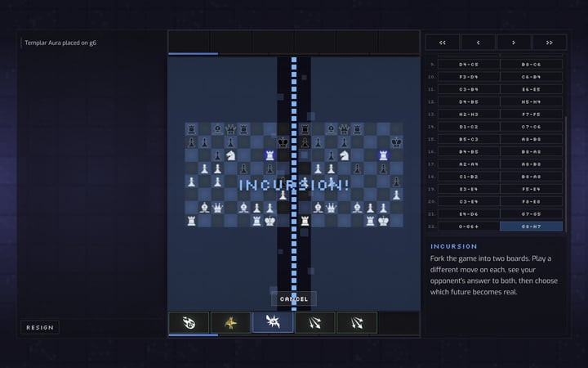Select move C3-D4 in row 11
Screen dimensions: 588x368
[x=469, y=89]
